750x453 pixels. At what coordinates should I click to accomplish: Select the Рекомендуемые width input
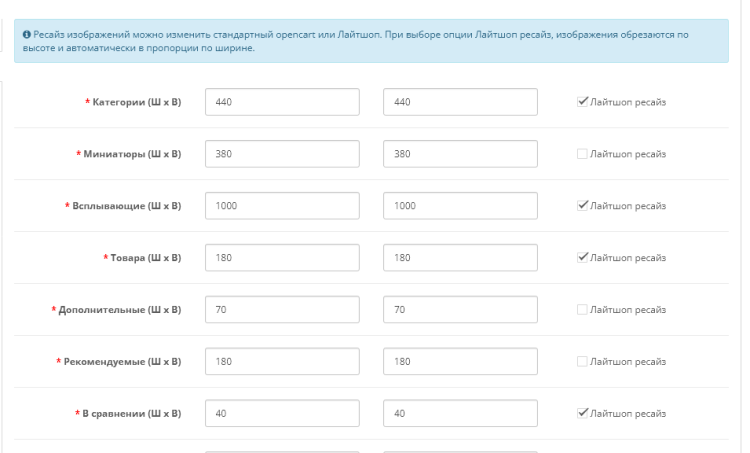[282, 362]
